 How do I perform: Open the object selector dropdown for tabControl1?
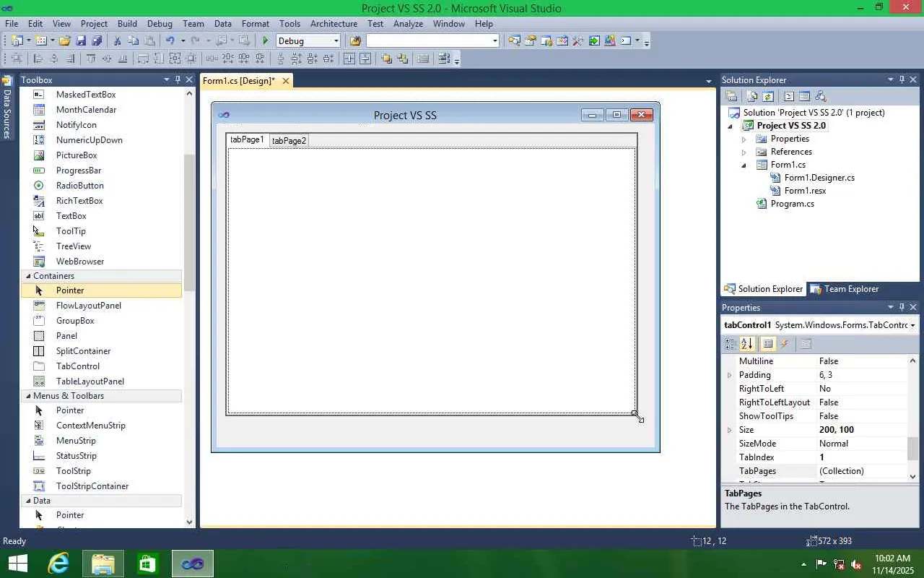click(913, 325)
